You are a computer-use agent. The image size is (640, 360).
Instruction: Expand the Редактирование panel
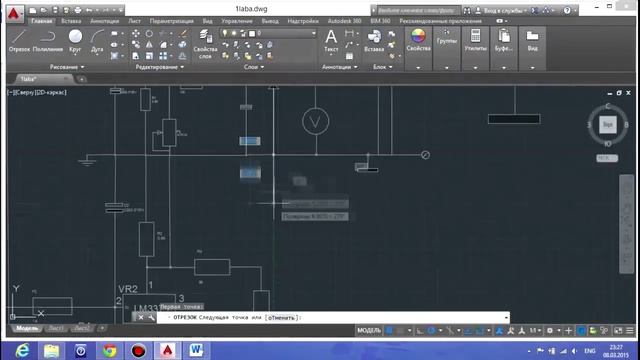coord(160,67)
